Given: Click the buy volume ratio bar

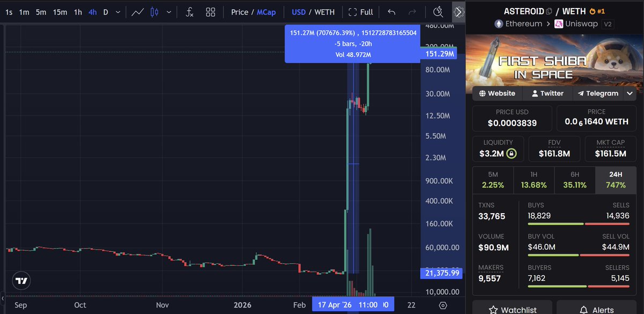Looking at the screenshot, I should (579, 255).
